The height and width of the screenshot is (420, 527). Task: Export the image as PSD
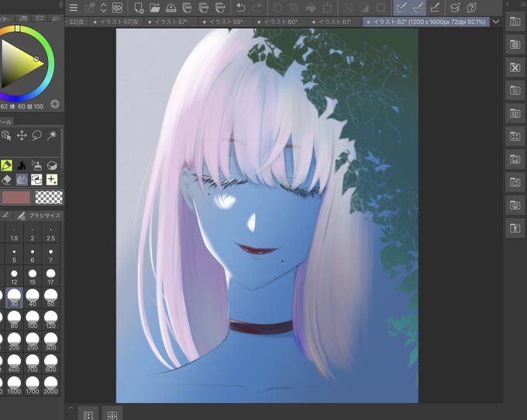220,8
